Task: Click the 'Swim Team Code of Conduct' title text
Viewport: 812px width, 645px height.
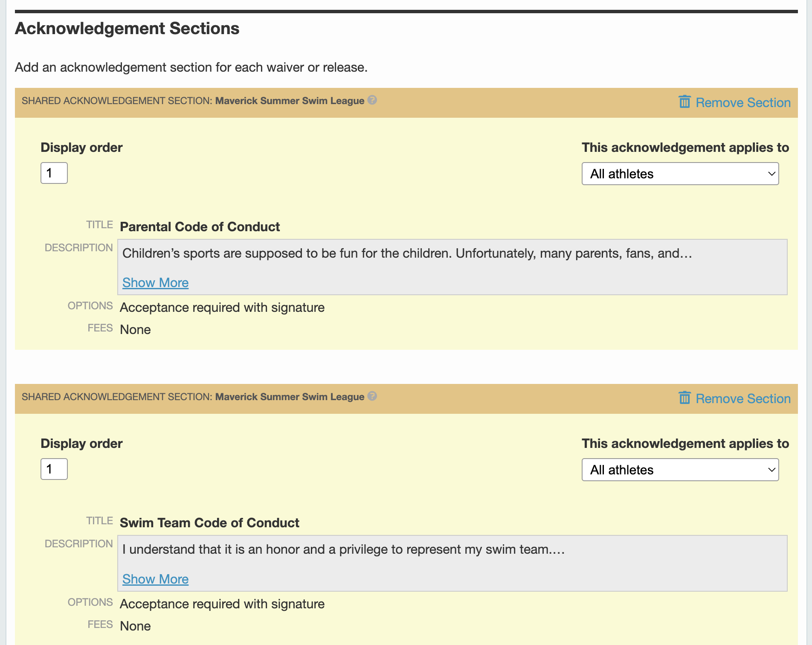Action: [209, 523]
